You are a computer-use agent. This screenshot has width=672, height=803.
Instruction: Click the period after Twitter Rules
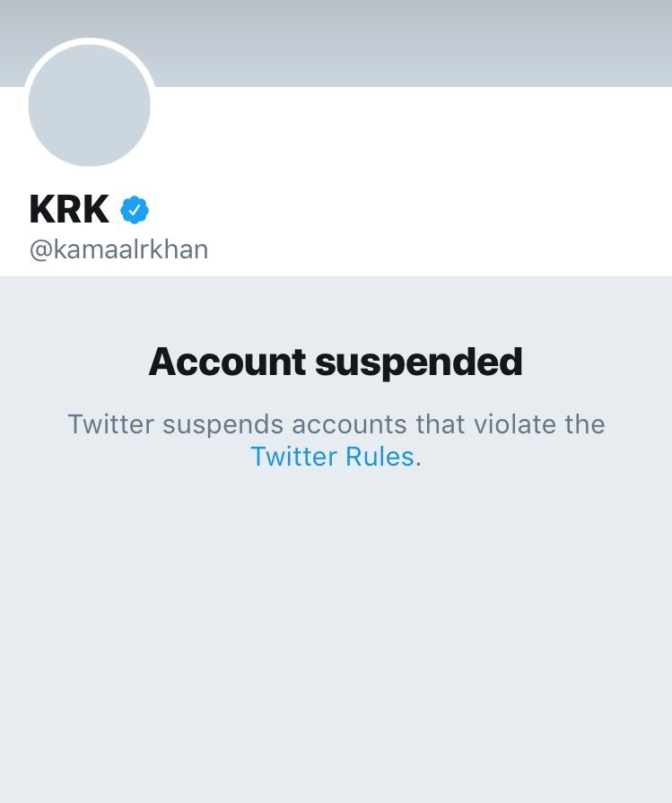click(x=418, y=465)
